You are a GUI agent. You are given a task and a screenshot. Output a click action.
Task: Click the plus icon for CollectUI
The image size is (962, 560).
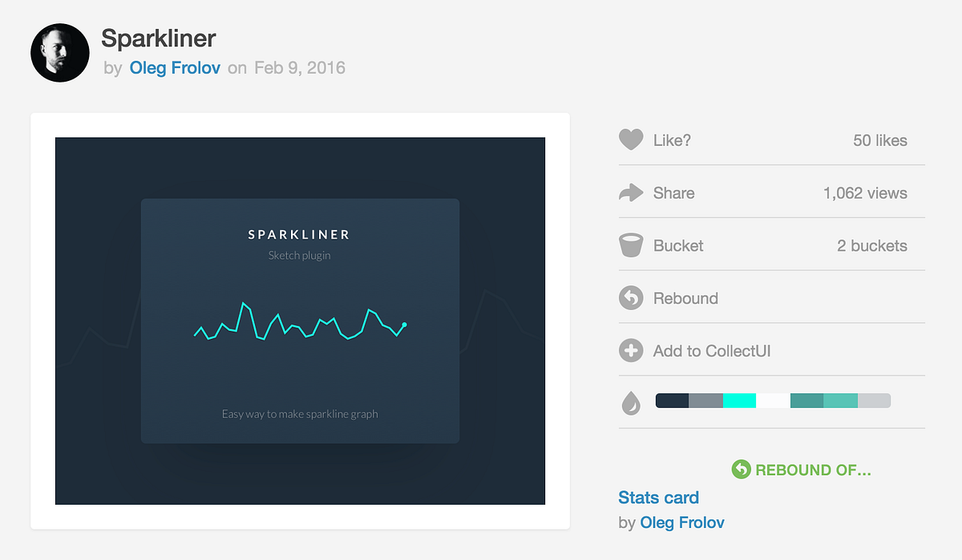631,351
